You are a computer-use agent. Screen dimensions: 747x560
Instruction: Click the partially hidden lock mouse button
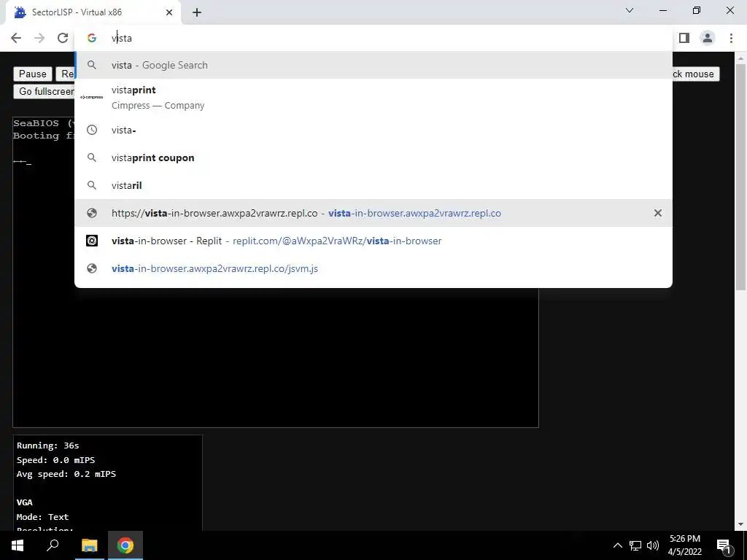[694, 74]
